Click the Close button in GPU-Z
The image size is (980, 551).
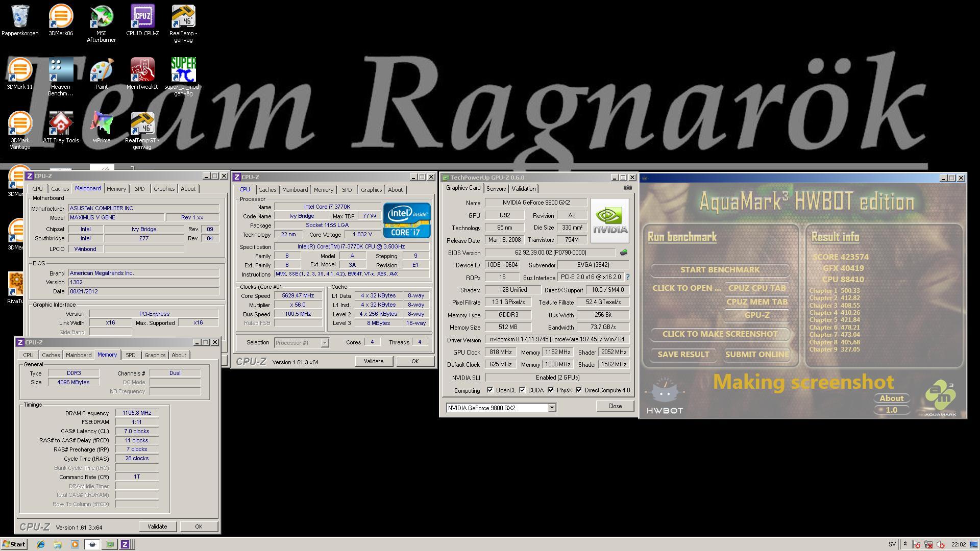(x=615, y=406)
